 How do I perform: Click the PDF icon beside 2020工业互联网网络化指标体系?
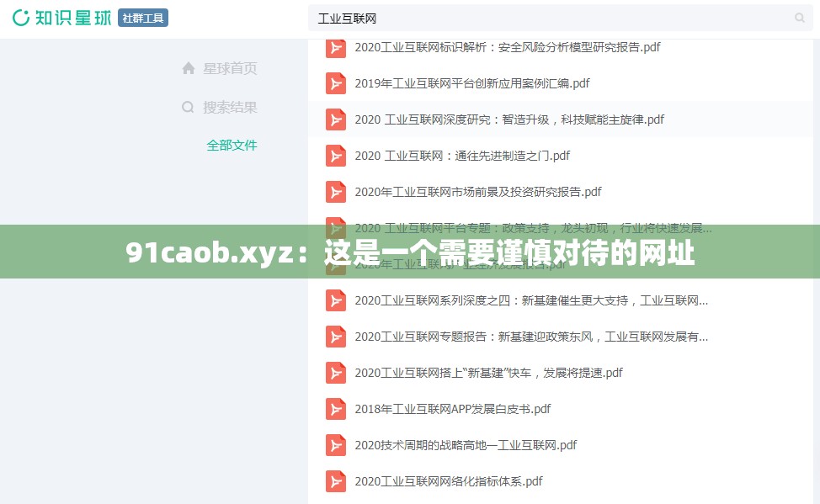tap(335, 481)
